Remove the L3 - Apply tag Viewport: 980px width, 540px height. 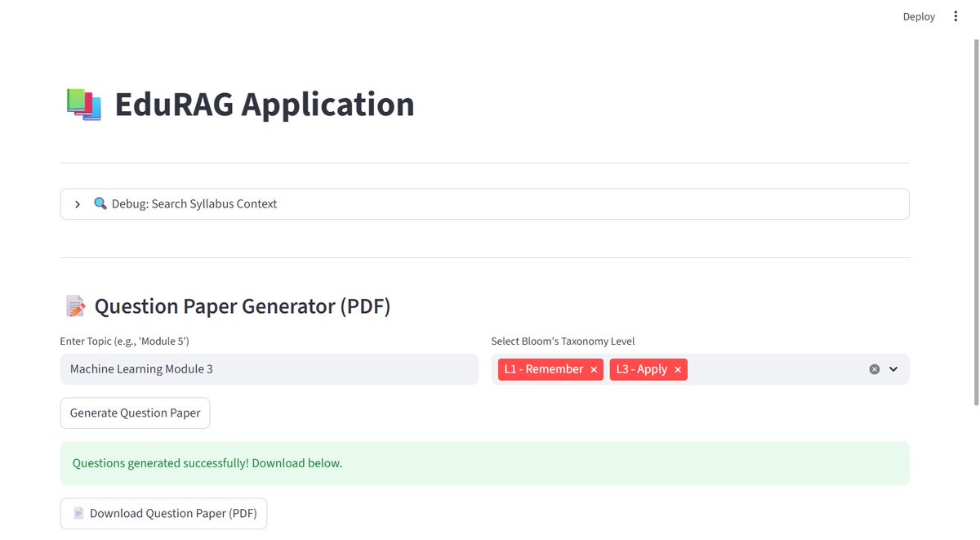tap(678, 370)
